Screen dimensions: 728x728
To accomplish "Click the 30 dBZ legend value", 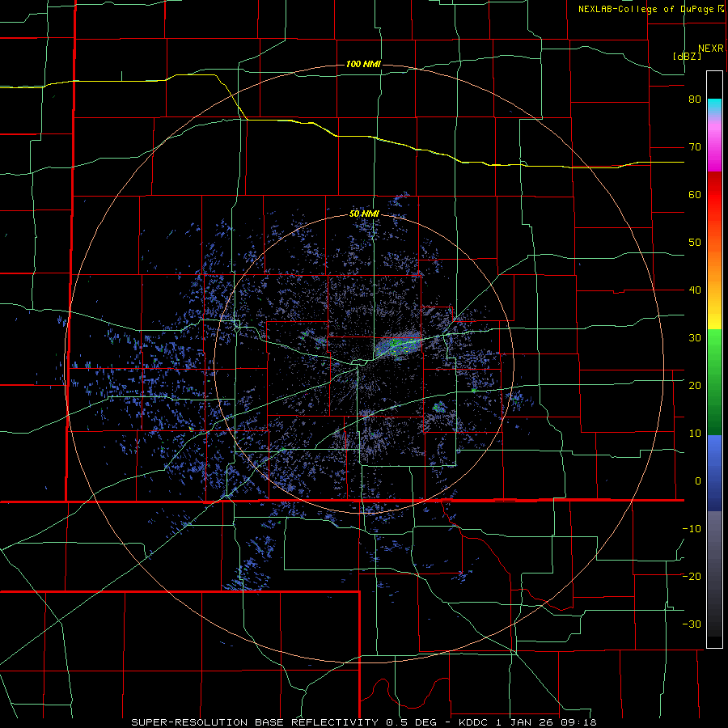I will 695,338.
